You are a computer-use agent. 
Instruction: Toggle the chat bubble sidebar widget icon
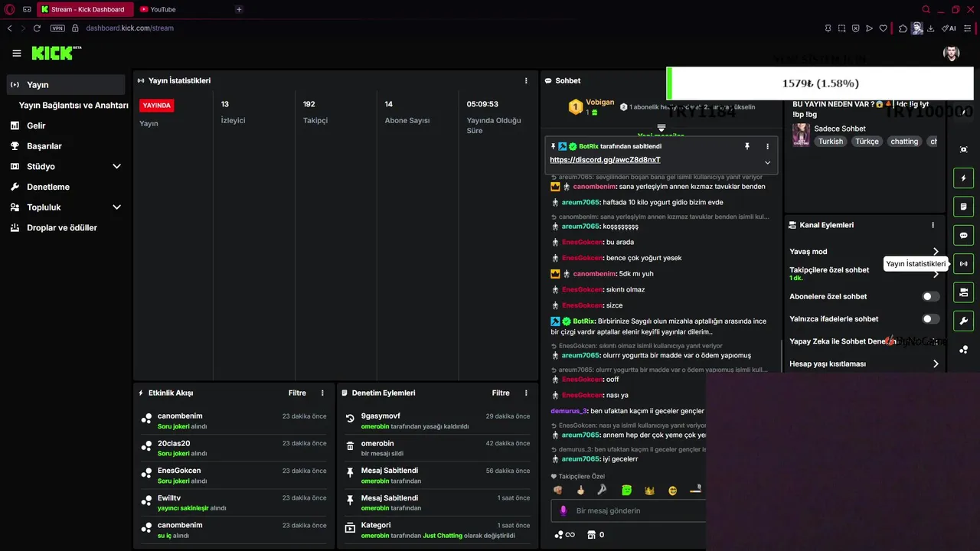(963, 235)
